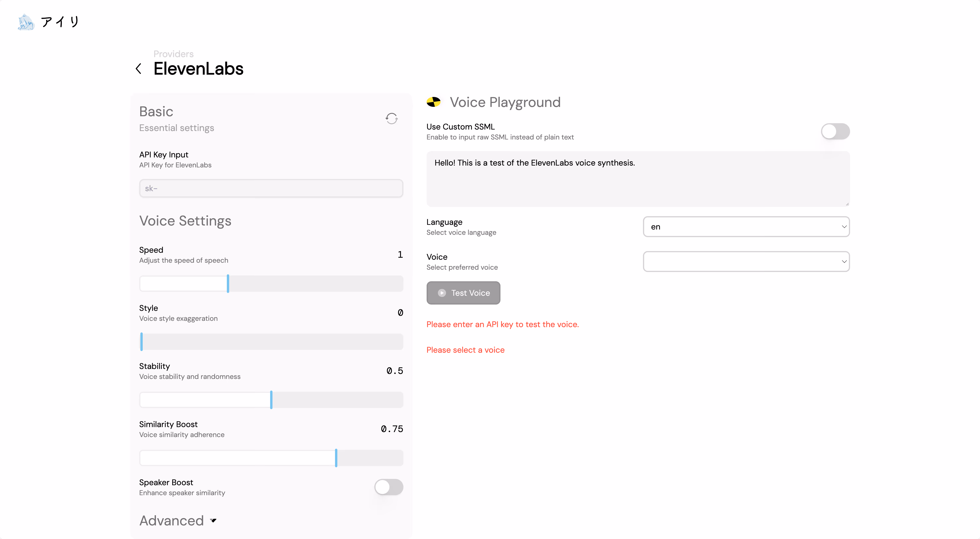The height and width of the screenshot is (539, 980).
Task: Turn on Speaker Boost switch
Action: pos(388,487)
